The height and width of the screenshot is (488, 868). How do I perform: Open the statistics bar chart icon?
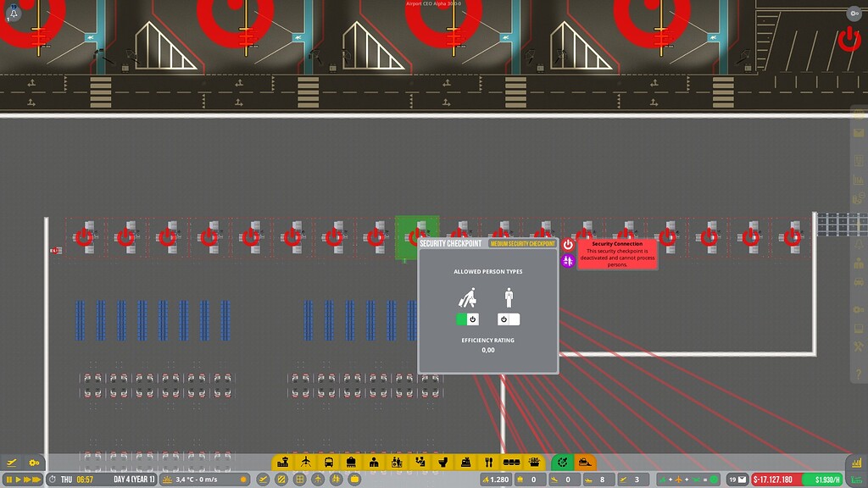coord(857,463)
